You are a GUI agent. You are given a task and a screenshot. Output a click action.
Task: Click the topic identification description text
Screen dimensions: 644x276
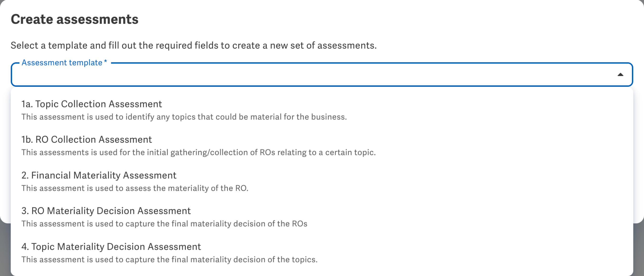pos(184,116)
